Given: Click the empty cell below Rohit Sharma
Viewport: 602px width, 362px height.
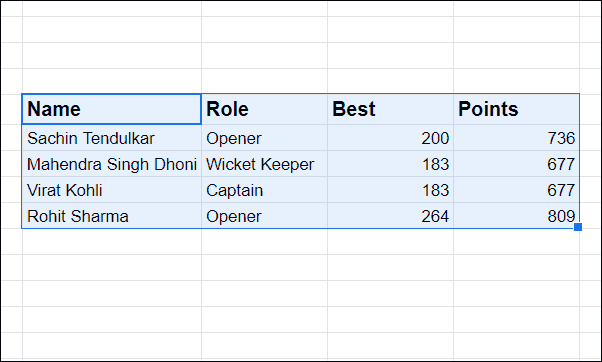Looking at the screenshot, I should click(x=111, y=241).
